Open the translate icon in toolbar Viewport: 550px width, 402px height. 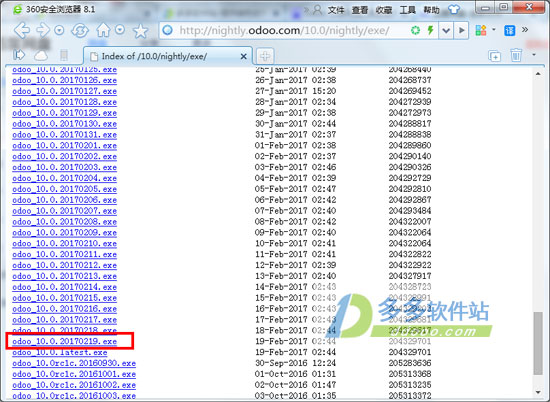point(509,31)
